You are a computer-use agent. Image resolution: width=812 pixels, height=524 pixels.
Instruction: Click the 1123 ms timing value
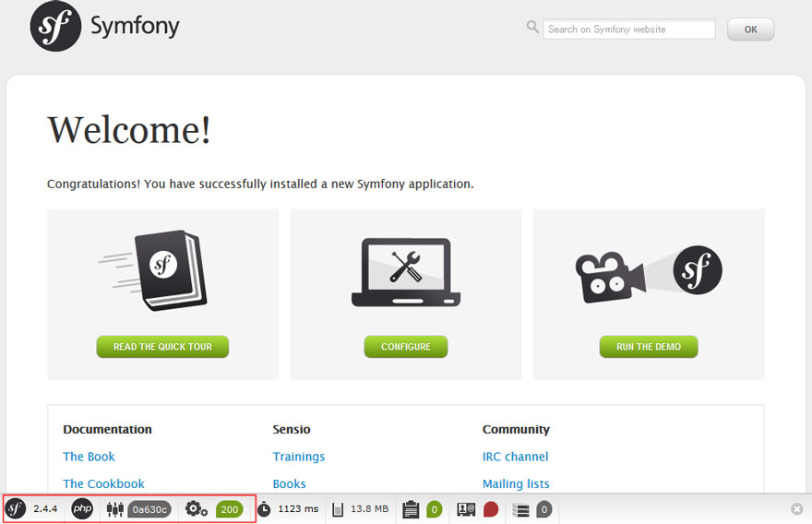pos(298,508)
